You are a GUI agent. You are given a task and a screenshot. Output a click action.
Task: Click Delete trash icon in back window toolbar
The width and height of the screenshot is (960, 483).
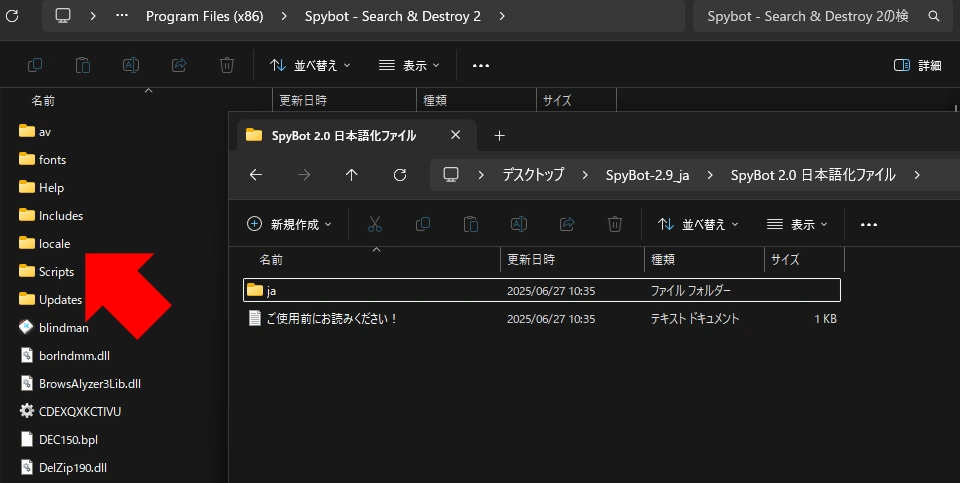click(227, 65)
